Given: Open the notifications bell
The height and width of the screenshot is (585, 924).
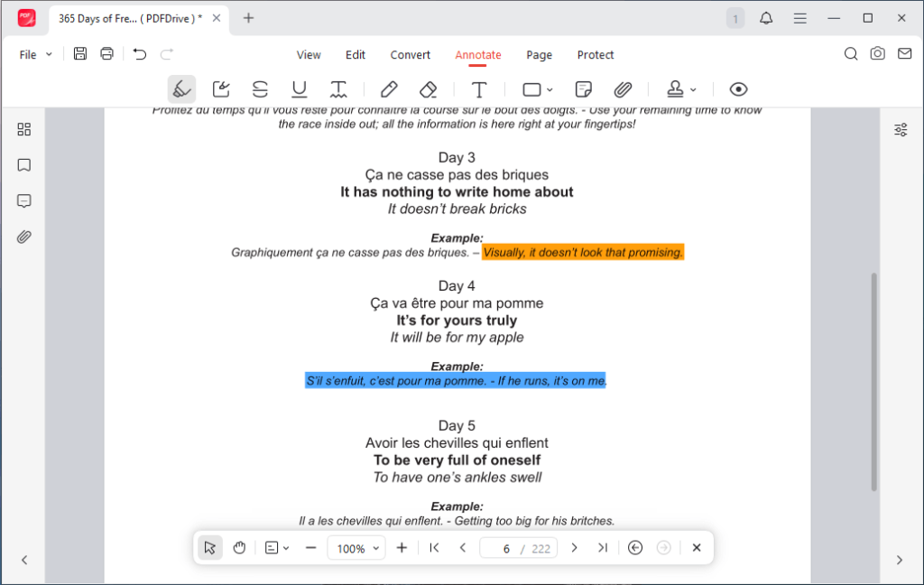Looking at the screenshot, I should coord(766,18).
